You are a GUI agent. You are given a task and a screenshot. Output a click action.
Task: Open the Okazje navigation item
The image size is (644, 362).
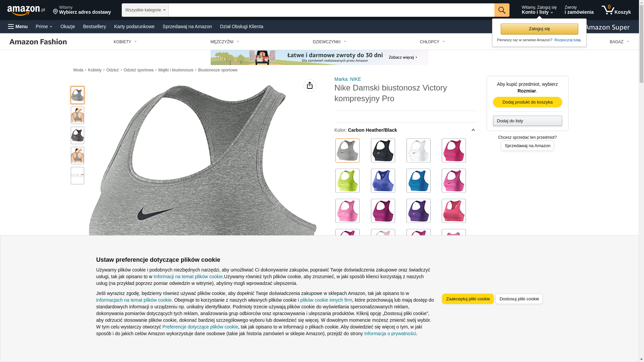[68, 26]
